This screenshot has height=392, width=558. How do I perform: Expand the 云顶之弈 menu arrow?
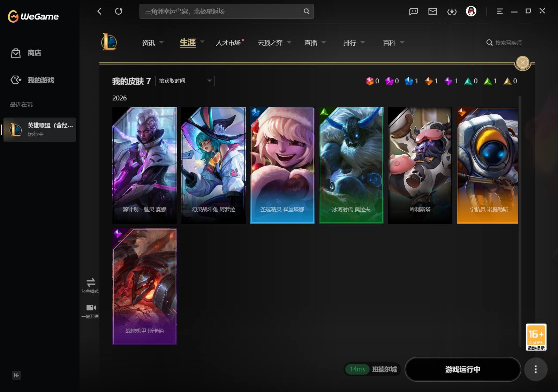coord(289,42)
